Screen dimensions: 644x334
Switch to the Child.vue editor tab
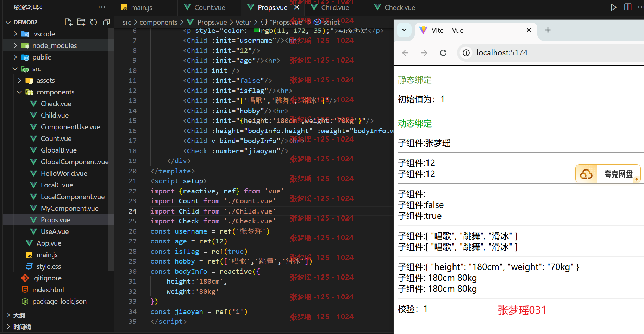pyautogui.click(x=336, y=7)
